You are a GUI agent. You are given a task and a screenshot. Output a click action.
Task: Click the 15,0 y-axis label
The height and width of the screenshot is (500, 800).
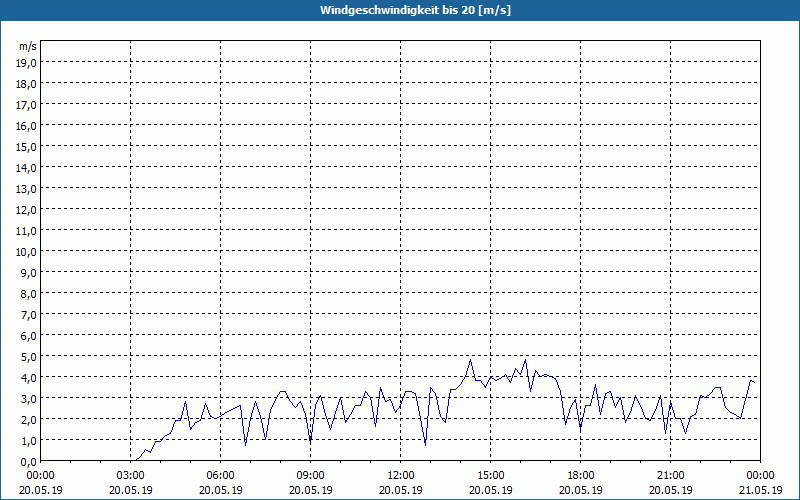[28, 146]
